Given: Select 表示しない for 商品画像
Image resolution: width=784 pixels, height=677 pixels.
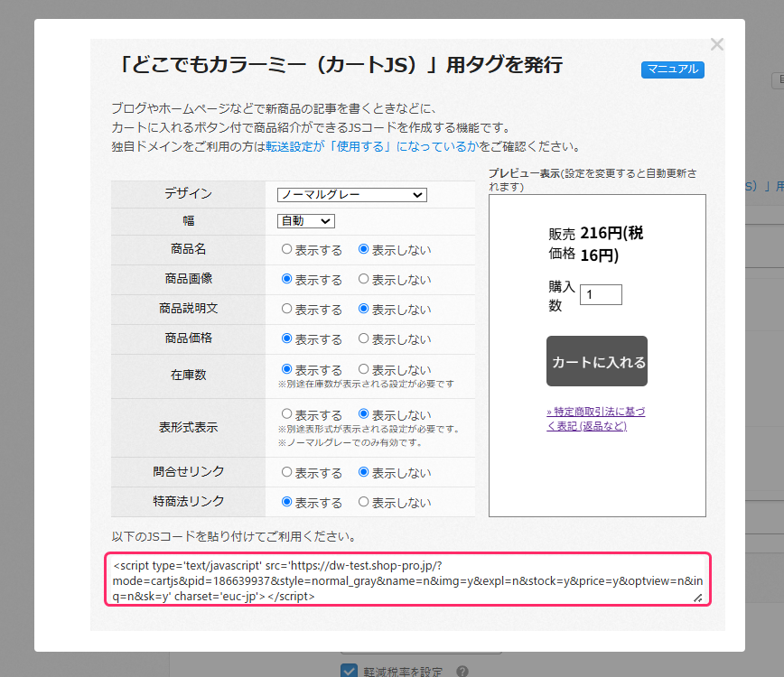Looking at the screenshot, I should coord(364,280).
